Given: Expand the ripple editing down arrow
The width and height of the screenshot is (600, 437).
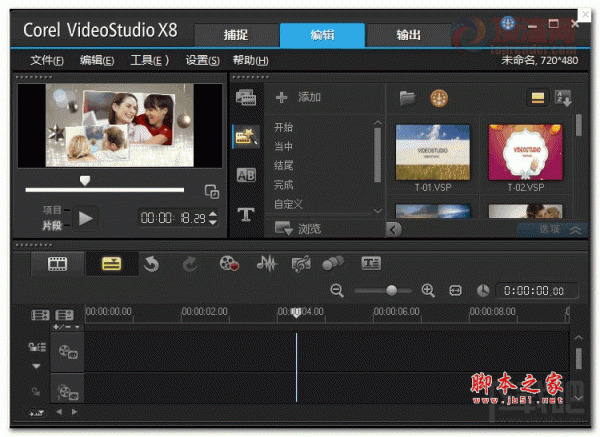Looking at the screenshot, I should [36, 366].
